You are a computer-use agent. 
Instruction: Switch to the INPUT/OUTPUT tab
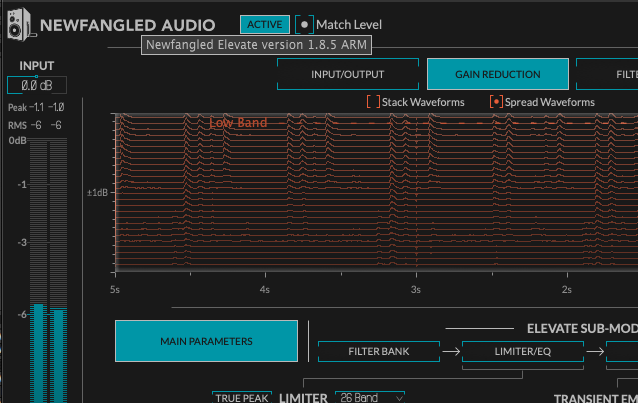347,74
